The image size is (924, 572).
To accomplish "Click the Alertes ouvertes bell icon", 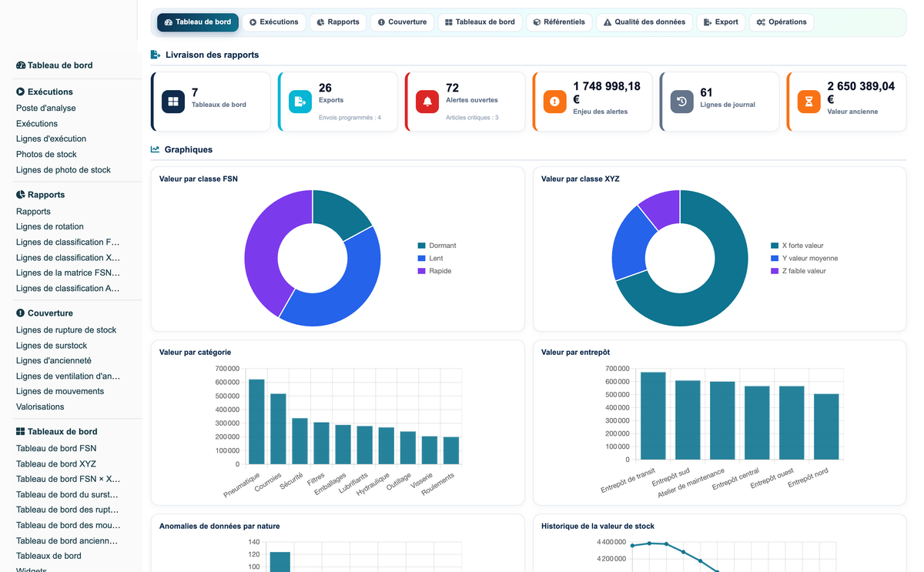I will coord(427,102).
